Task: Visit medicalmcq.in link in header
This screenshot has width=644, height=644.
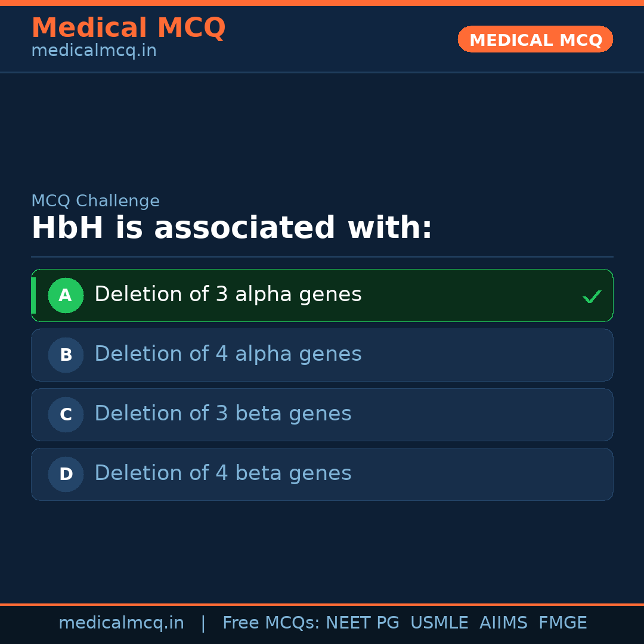Action: (x=94, y=51)
